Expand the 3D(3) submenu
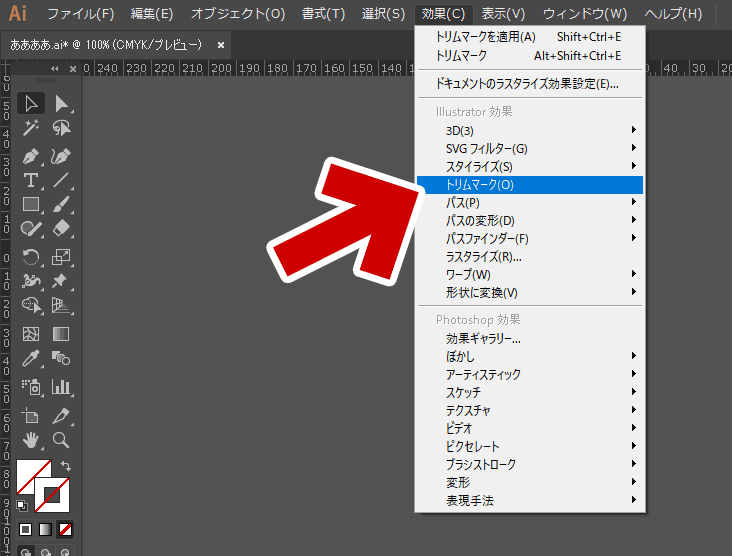Image resolution: width=732 pixels, height=556 pixels. point(530,131)
